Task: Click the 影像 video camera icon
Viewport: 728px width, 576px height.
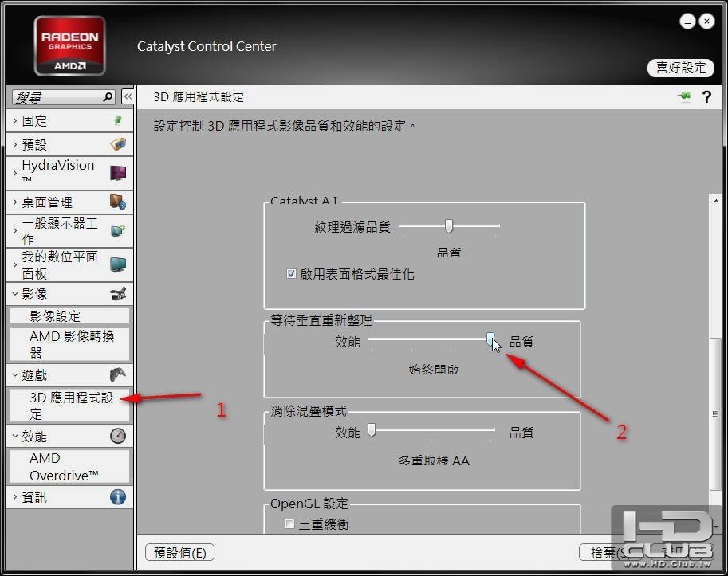Action: click(118, 294)
